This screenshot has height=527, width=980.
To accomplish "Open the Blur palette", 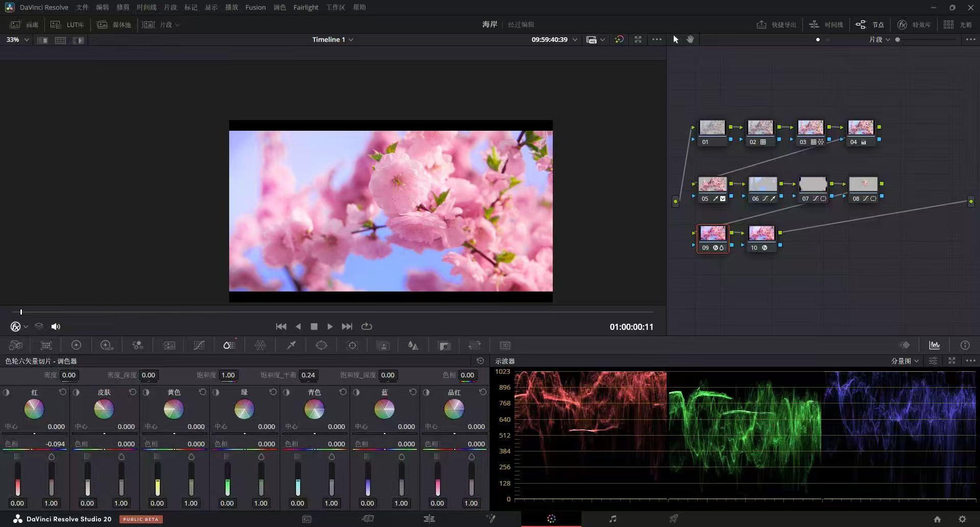I will tap(413, 346).
